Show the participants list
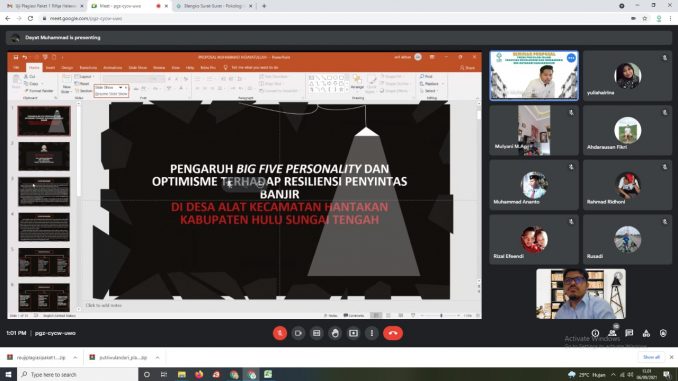 tap(612, 333)
